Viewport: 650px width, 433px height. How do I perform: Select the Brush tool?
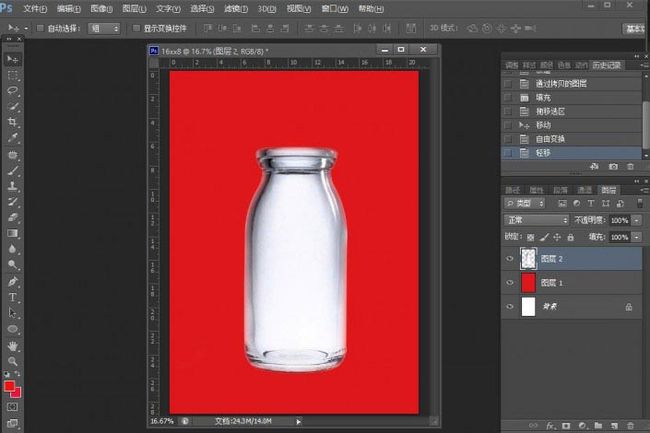[12, 170]
